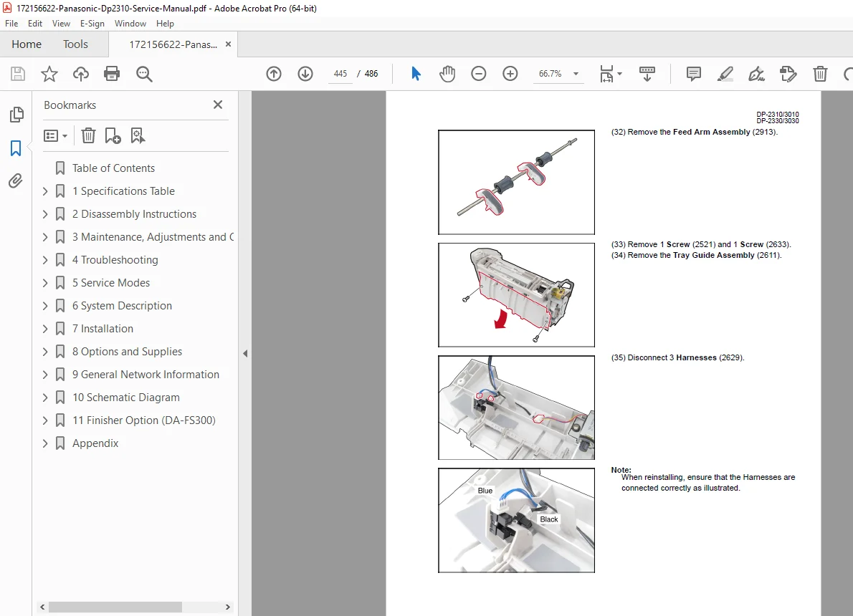Expand 5 Service Modes bookmark
The image size is (853, 616).
point(45,283)
